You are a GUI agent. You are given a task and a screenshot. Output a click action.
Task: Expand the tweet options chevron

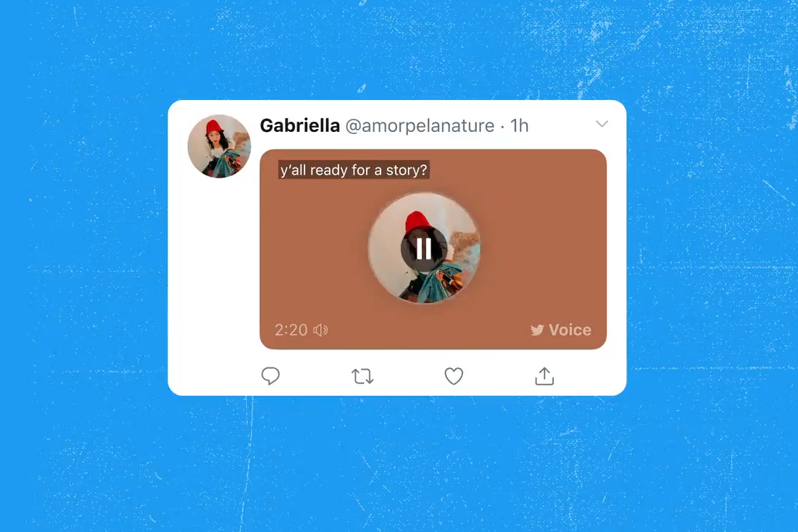point(602,124)
